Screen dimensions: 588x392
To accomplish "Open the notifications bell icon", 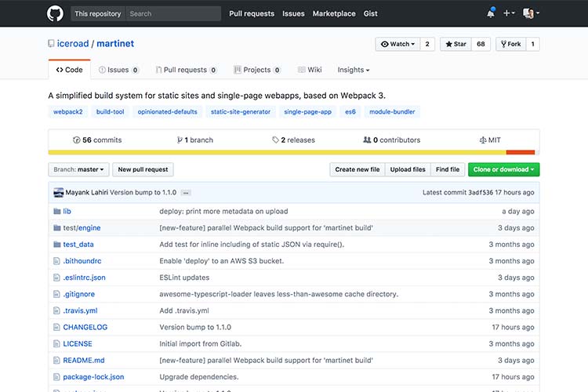I will [491, 13].
